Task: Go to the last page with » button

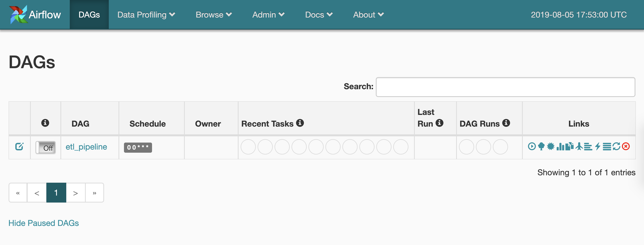Action: (x=95, y=193)
